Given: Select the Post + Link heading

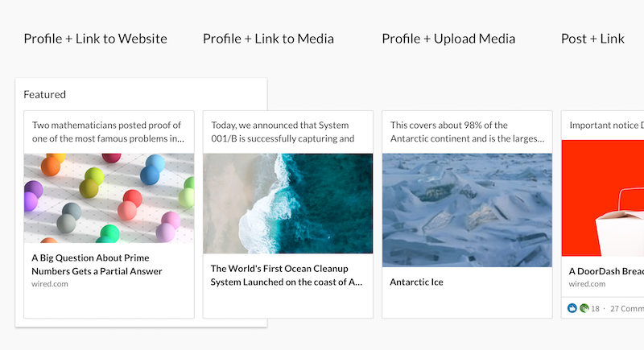Looking at the screenshot, I should click(x=592, y=39).
